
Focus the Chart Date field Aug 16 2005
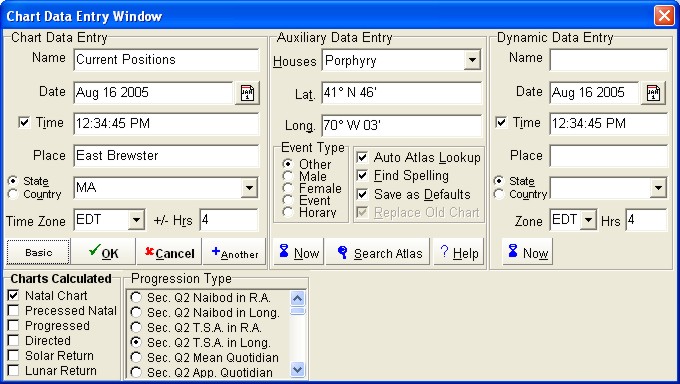pos(153,92)
